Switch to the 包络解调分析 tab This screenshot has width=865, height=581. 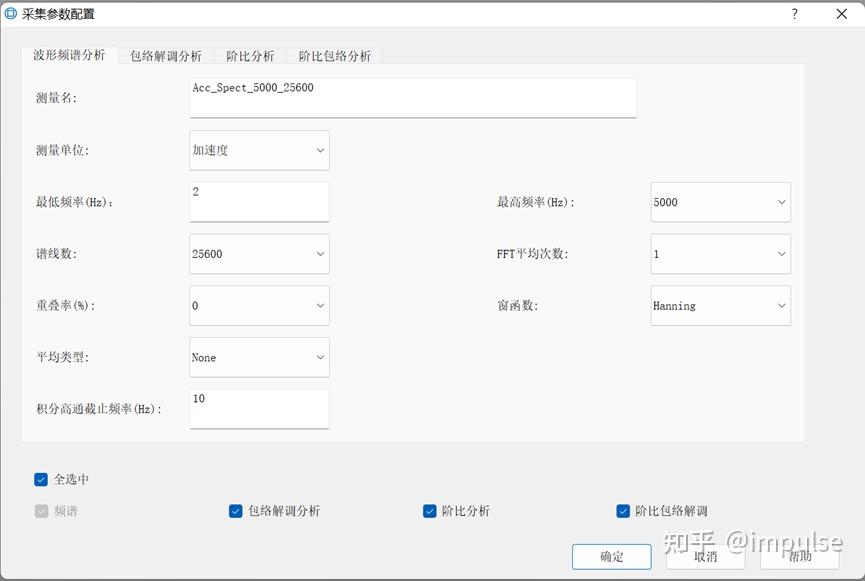(166, 56)
